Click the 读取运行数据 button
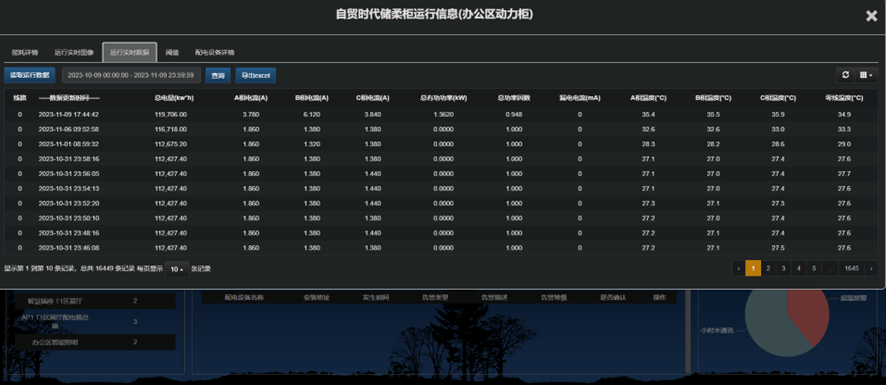Screen dimensions: 886x385 (29, 75)
